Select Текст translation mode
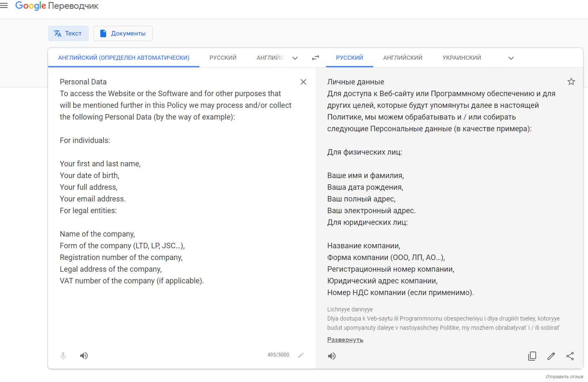This screenshot has width=588, height=382. [x=68, y=33]
